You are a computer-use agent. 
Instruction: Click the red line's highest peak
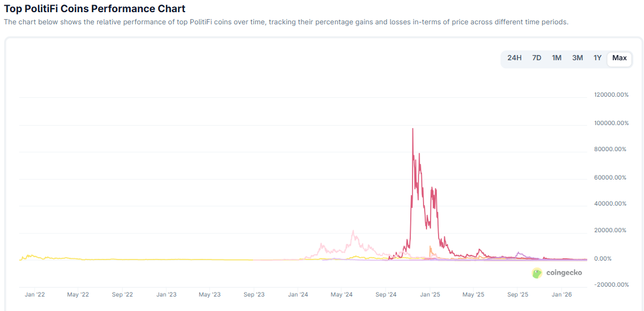pyautogui.click(x=413, y=129)
